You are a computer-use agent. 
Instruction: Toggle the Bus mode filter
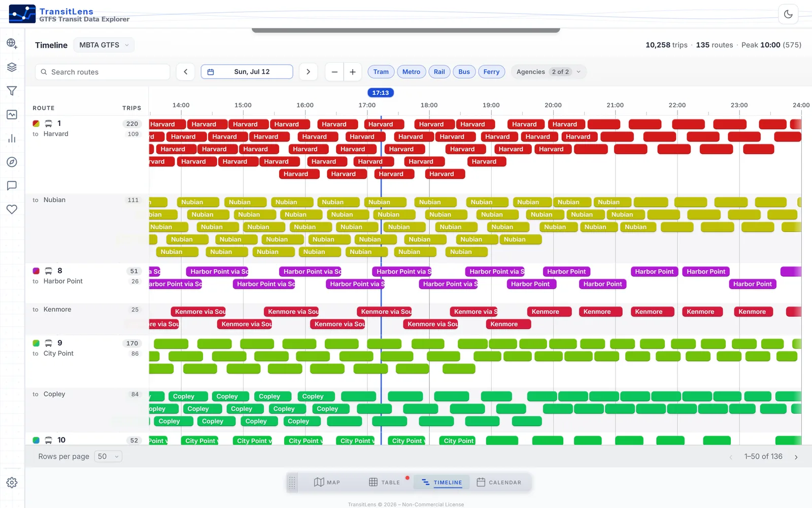464,72
